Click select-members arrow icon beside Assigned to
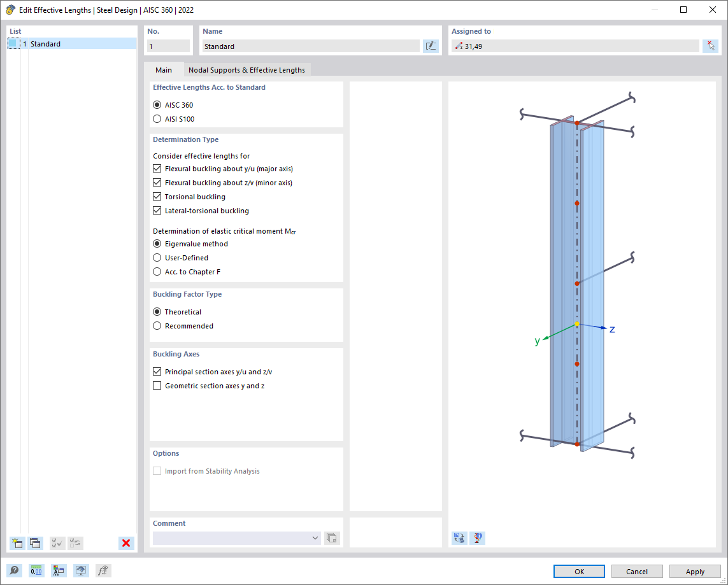 pos(710,46)
